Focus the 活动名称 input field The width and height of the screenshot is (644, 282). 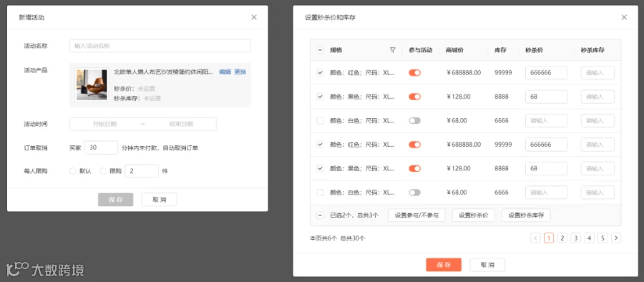[160, 46]
